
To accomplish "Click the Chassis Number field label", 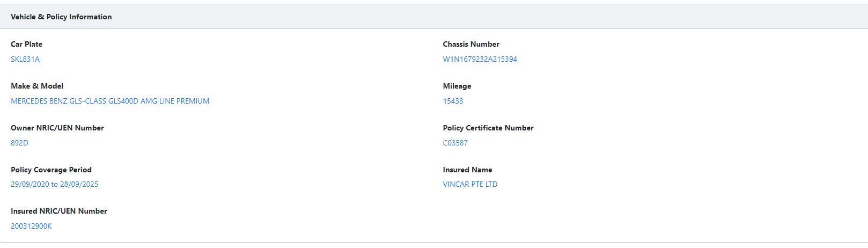I will [x=471, y=44].
